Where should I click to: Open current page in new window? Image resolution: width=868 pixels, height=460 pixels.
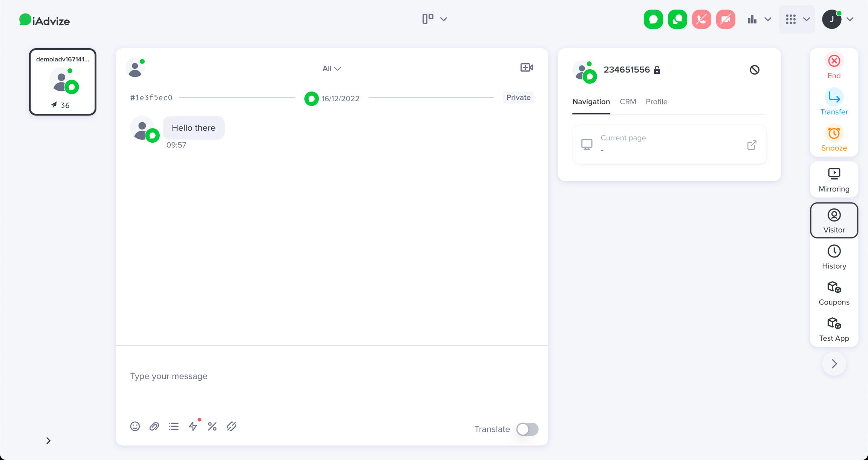click(x=752, y=145)
